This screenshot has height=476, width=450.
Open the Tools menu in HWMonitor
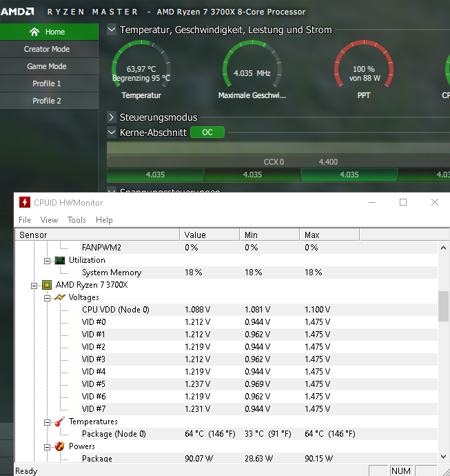pos(76,220)
